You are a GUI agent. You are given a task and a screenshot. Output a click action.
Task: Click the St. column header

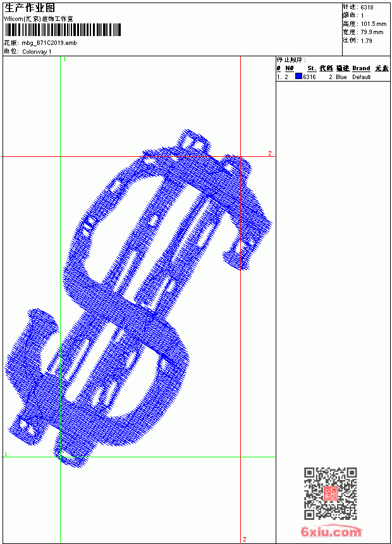click(312, 68)
